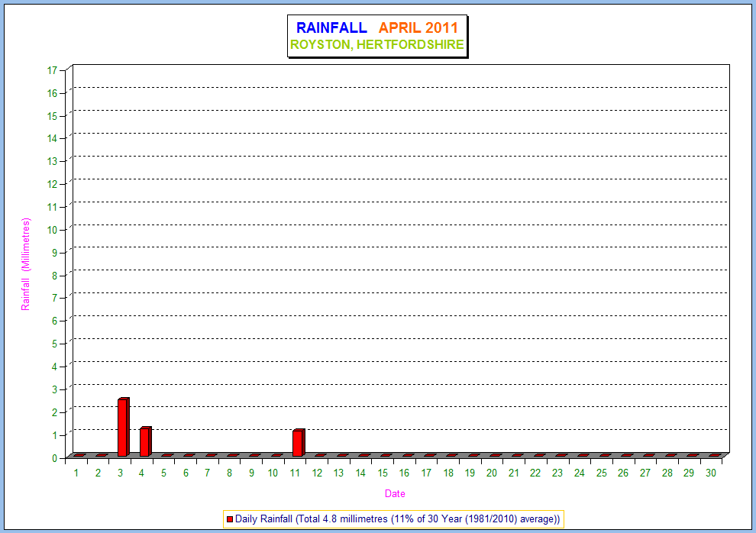
Task: Click the x-axis date label 11
Action: (x=295, y=473)
